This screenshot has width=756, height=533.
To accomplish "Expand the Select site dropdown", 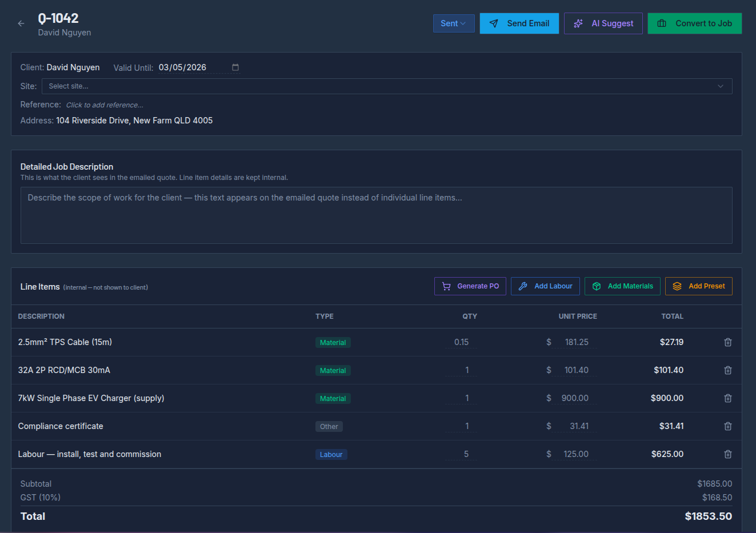I will tap(387, 86).
